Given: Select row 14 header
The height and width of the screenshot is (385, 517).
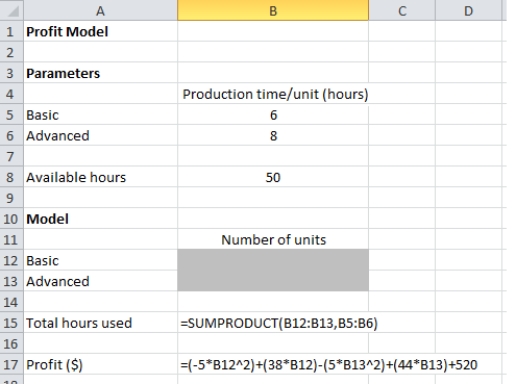Looking at the screenshot, I should [x=12, y=302].
